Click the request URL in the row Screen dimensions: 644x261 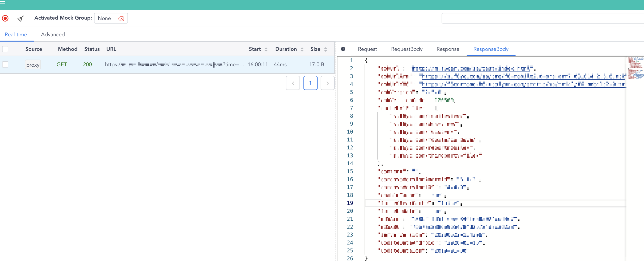tap(175, 64)
